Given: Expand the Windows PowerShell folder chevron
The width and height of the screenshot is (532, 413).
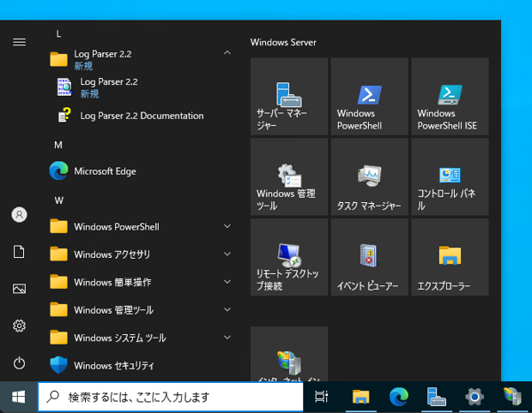Looking at the screenshot, I should click(x=227, y=226).
